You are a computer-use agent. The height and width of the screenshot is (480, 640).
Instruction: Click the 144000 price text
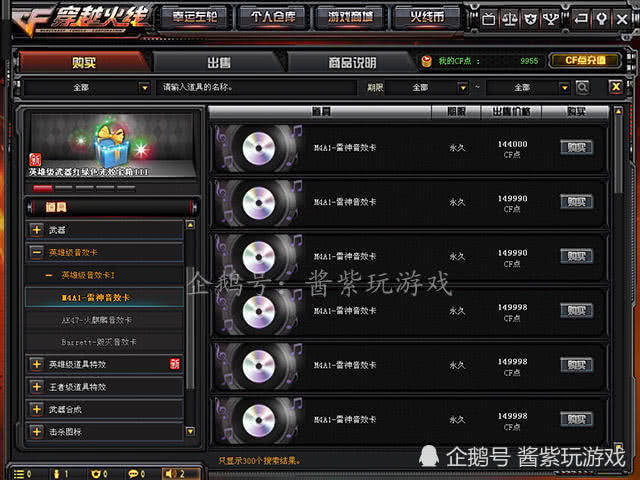[512, 144]
